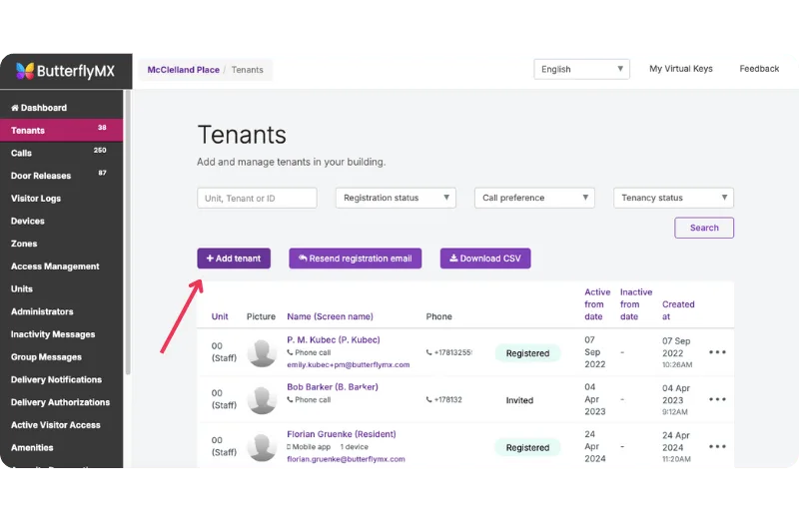Open Inactivity Messages in the sidebar
The height and width of the screenshot is (532, 799).
pyautogui.click(x=61, y=334)
